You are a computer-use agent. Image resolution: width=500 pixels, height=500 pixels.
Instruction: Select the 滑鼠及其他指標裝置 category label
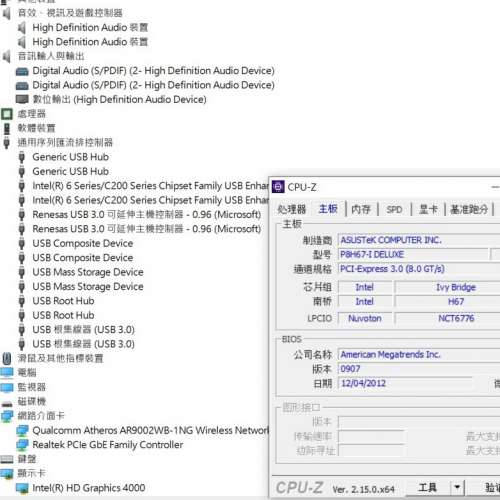(x=60, y=358)
